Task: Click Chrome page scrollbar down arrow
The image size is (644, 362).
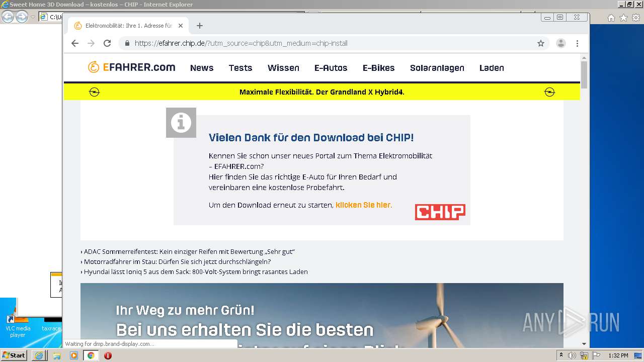Action: [584, 344]
